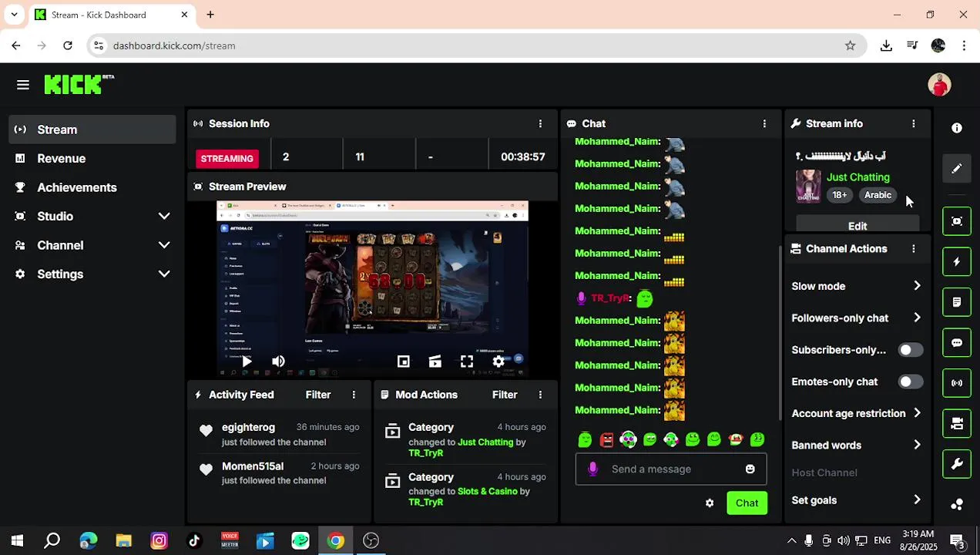
Task: Toggle the Stream info wrench icon in sidebar
Action: click(957, 464)
